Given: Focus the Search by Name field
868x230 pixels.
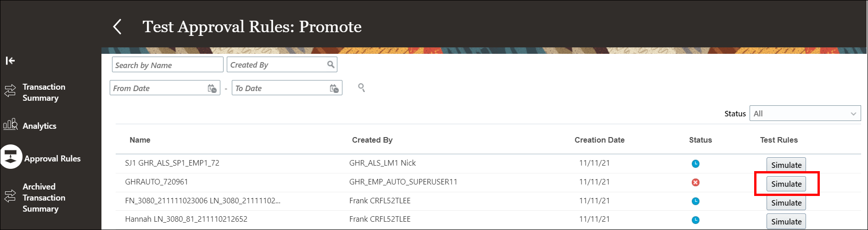Looking at the screenshot, I should pos(167,65).
